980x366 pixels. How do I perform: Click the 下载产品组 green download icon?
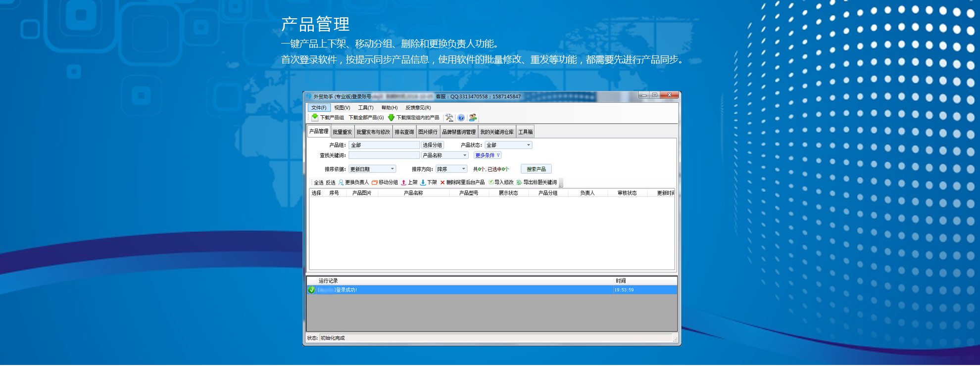tap(315, 117)
